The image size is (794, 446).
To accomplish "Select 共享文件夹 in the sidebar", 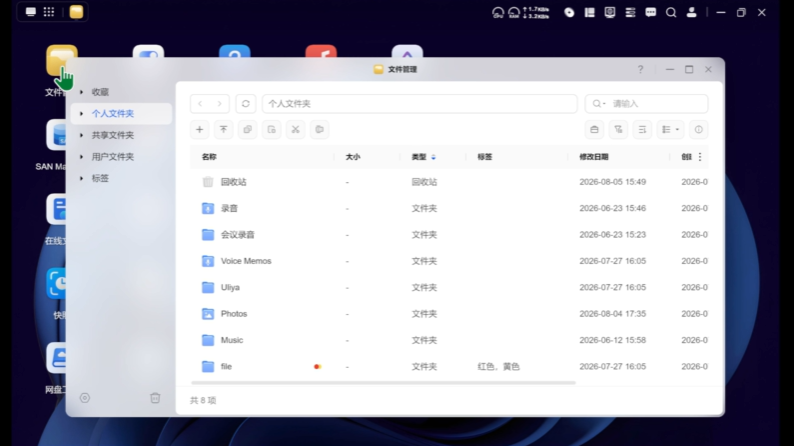I will pyautogui.click(x=112, y=135).
